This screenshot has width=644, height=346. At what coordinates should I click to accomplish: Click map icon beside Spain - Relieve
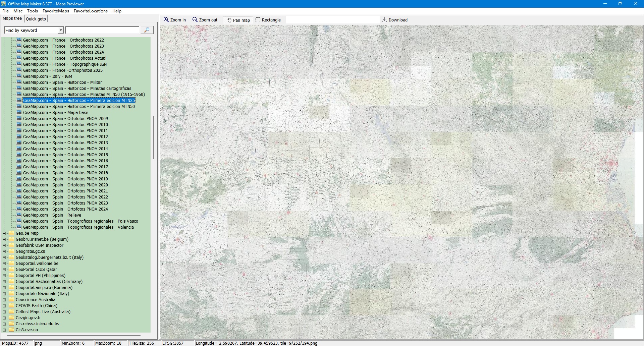pyautogui.click(x=19, y=215)
